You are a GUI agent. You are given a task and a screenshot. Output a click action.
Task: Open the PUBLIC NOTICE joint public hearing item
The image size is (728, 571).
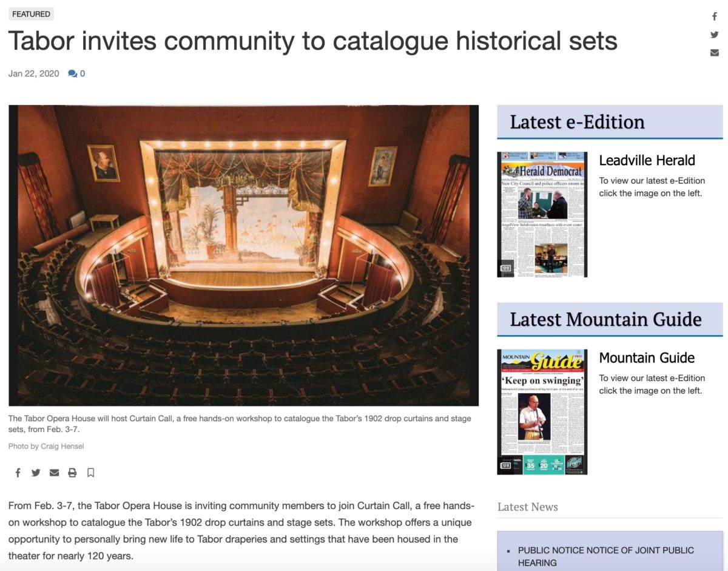605,556
